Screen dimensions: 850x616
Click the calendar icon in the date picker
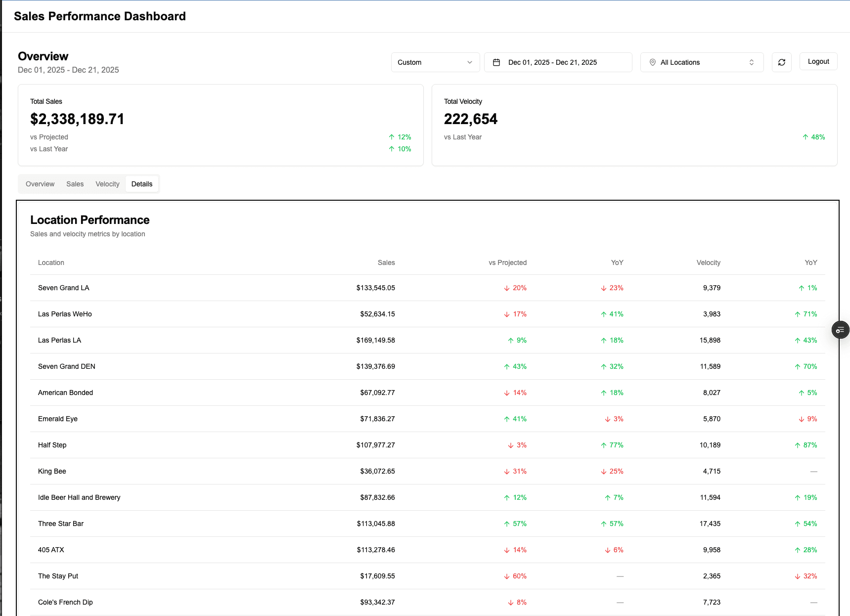pyautogui.click(x=497, y=62)
